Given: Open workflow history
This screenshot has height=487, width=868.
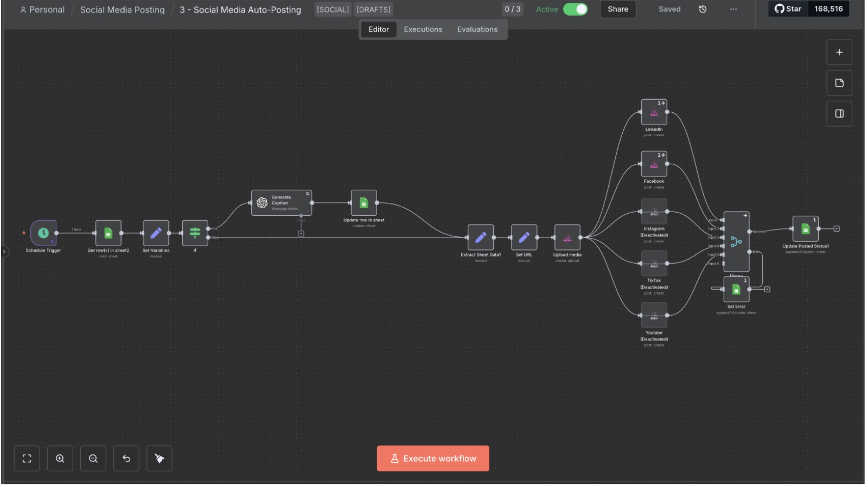Looking at the screenshot, I should pos(703,9).
